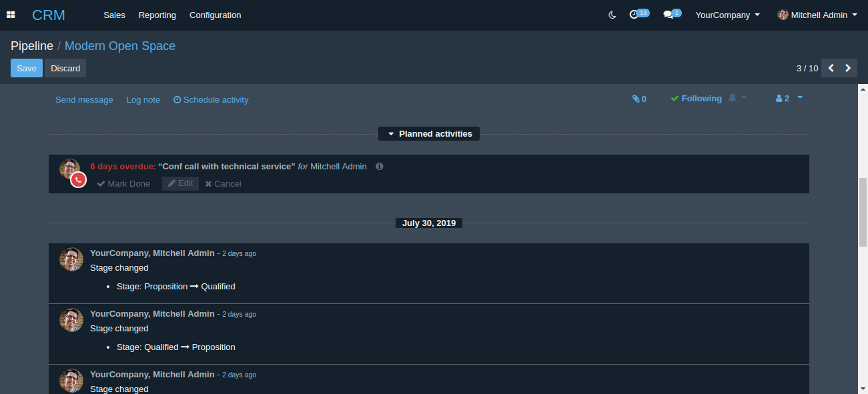Discard changes
The image size is (868, 394).
(x=65, y=68)
